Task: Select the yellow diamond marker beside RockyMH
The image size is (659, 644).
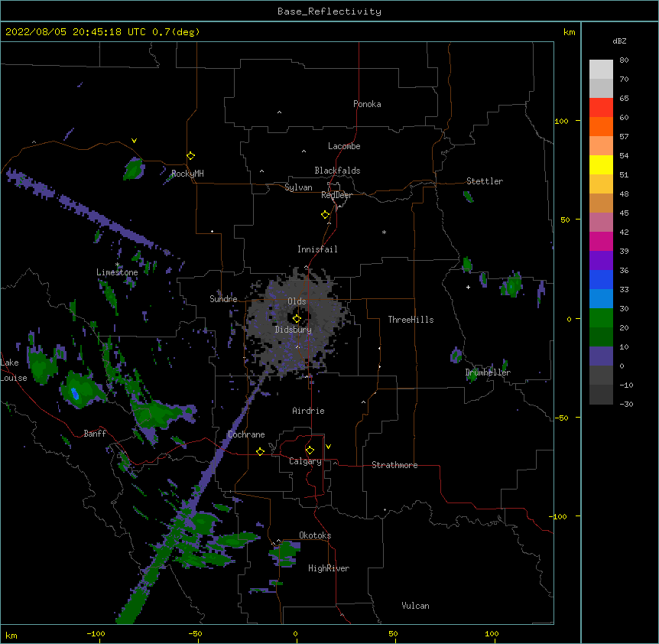Action: point(190,156)
